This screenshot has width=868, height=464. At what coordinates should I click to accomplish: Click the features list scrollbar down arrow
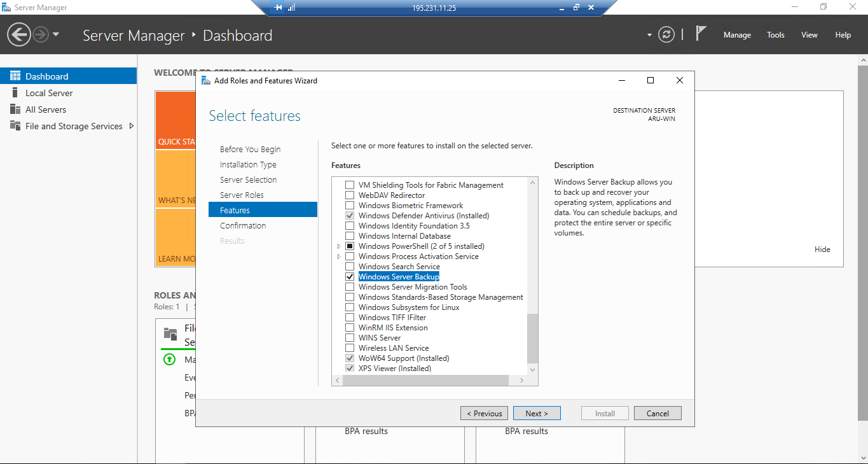[x=532, y=369]
